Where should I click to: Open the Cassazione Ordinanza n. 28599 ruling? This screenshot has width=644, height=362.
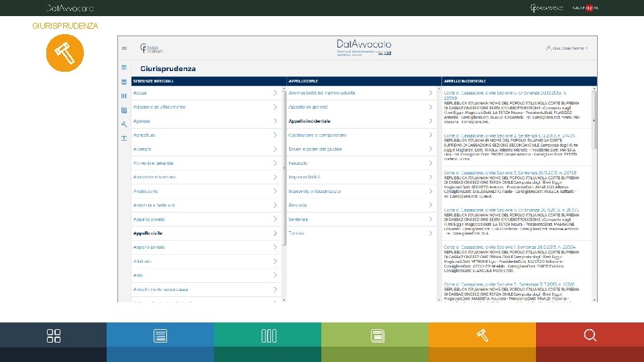(504, 96)
